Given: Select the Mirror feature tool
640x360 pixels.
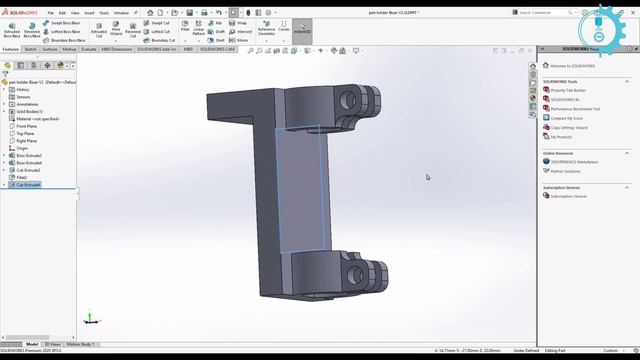Looking at the screenshot, I should [239, 40].
